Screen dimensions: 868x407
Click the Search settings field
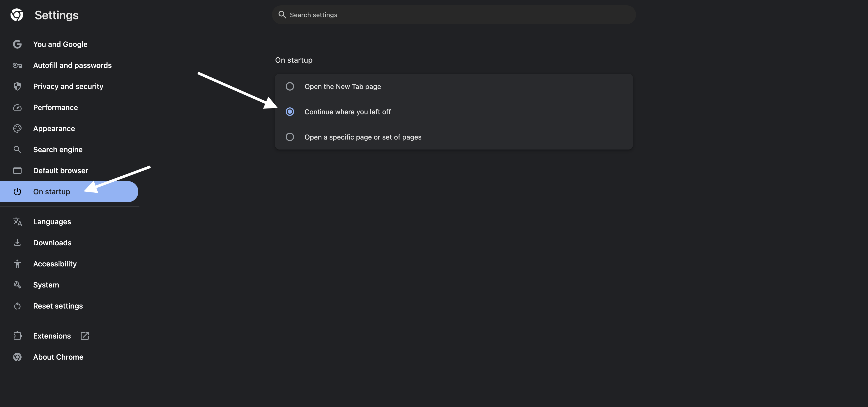pos(454,15)
